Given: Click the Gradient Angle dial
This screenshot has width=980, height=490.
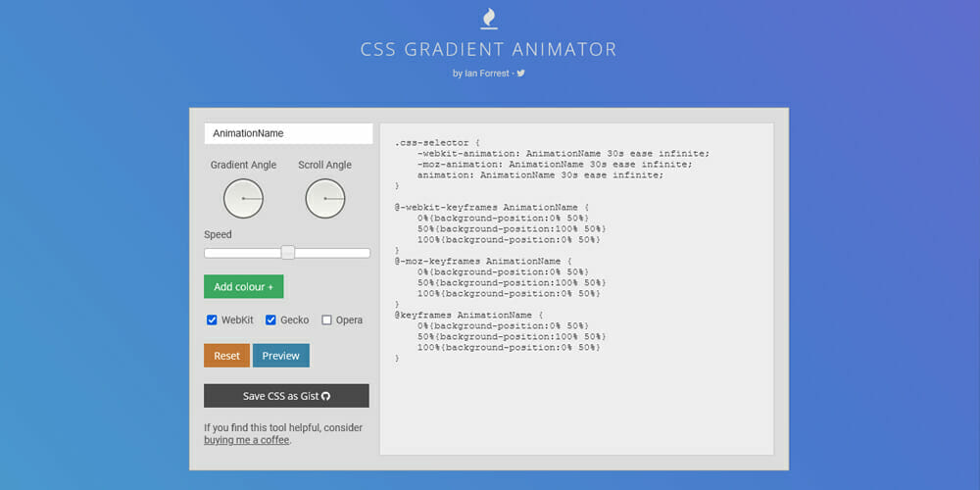Looking at the screenshot, I should click(243, 198).
